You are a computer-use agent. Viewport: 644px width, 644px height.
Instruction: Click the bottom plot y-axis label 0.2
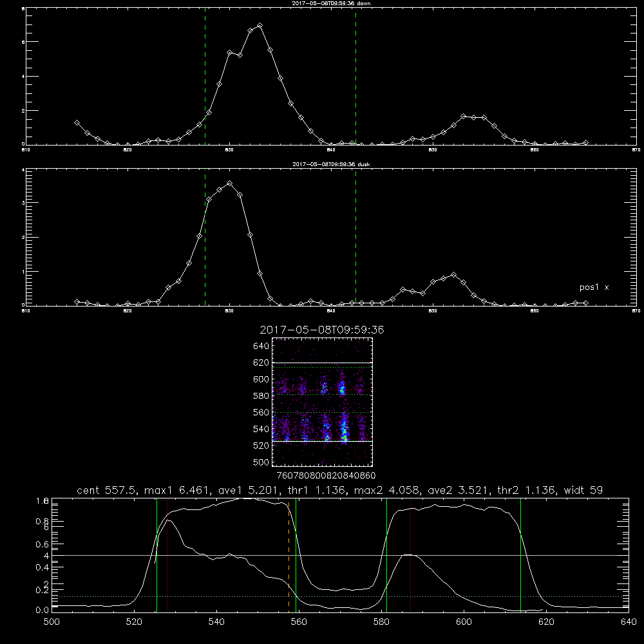point(43,590)
